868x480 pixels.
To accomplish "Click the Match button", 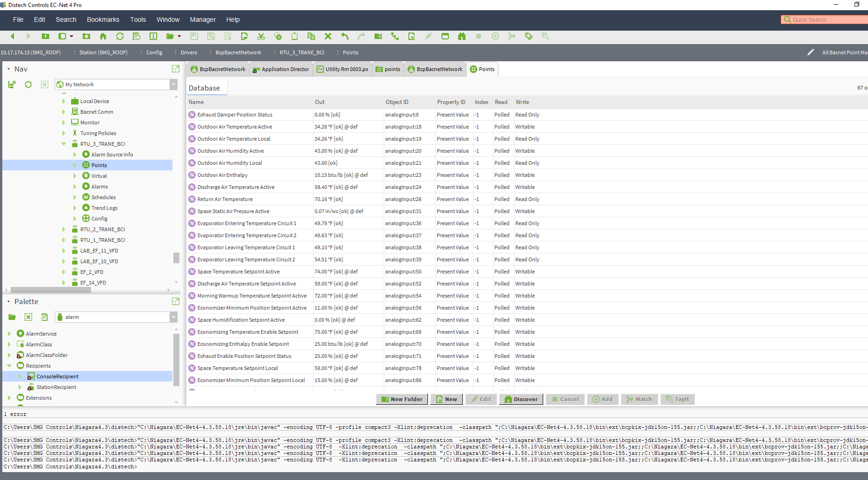I will tap(639, 399).
